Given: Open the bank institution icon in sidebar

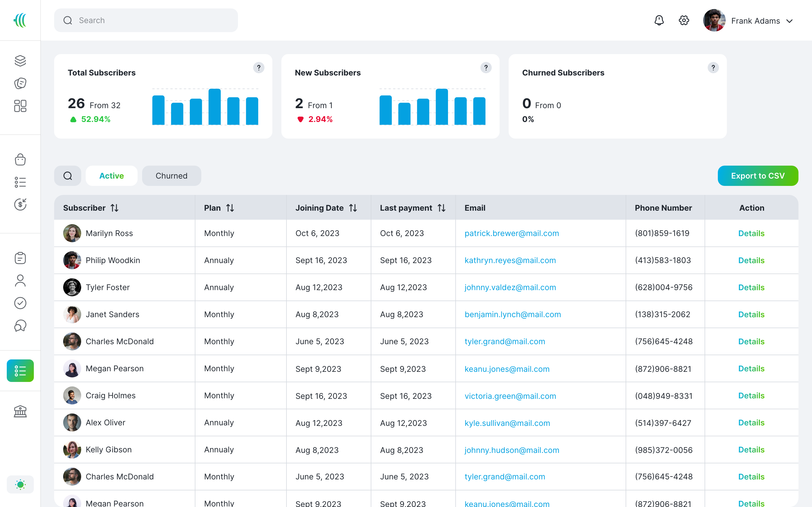Looking at the screenshot, I should (20, 411).
